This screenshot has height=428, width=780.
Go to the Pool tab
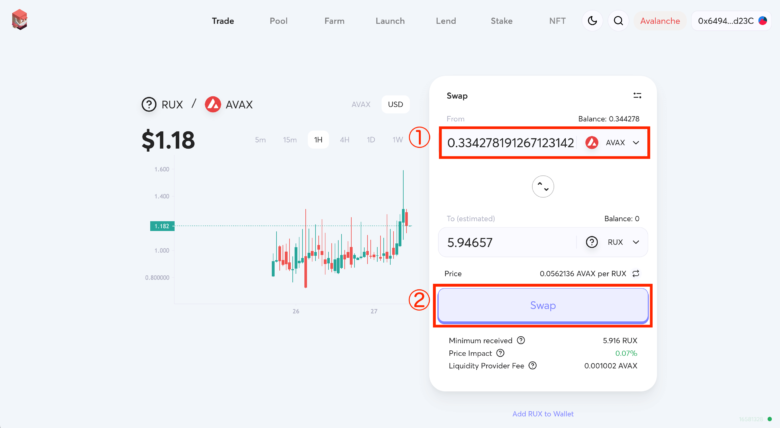click(278, 21)
